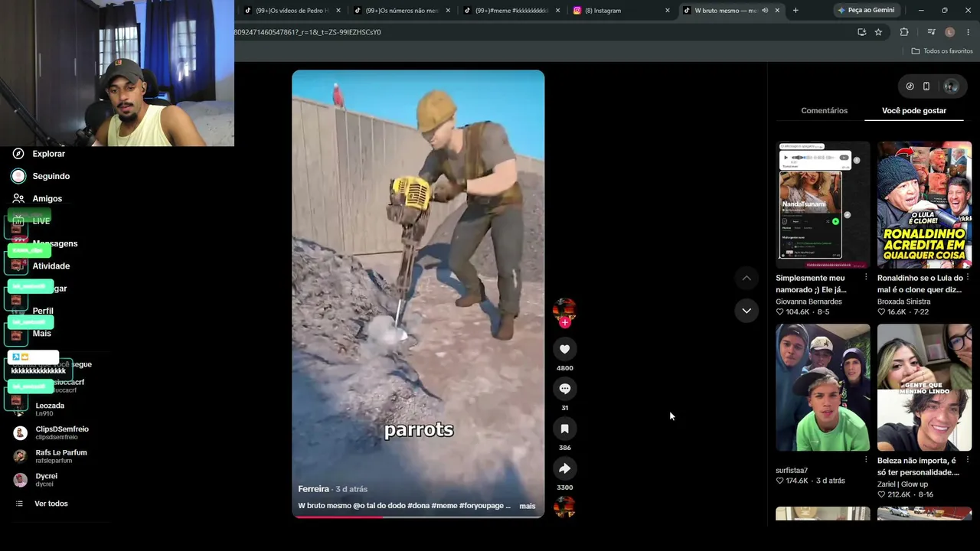Screen dimensions: 980x551
Task: Open 'Gente que menino lindo' video thumbnail
Action: (924, 387)
